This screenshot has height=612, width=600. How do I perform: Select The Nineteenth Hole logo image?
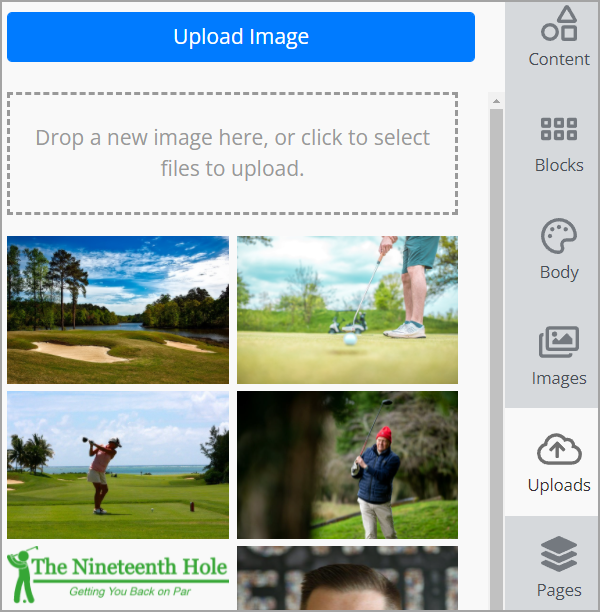pos(118,575)
